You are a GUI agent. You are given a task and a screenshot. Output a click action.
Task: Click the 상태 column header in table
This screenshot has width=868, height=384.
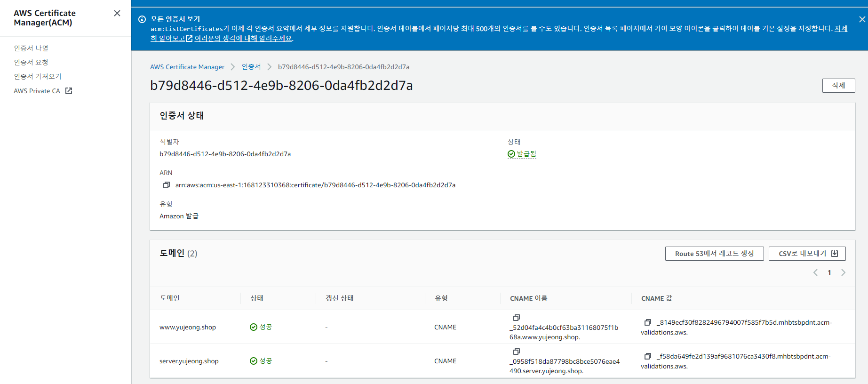pyautogui.click(x=257, y=298)
